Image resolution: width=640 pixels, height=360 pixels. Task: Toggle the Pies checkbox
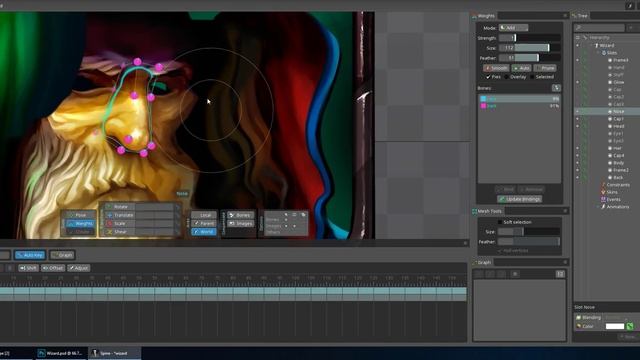coord(488,77)
